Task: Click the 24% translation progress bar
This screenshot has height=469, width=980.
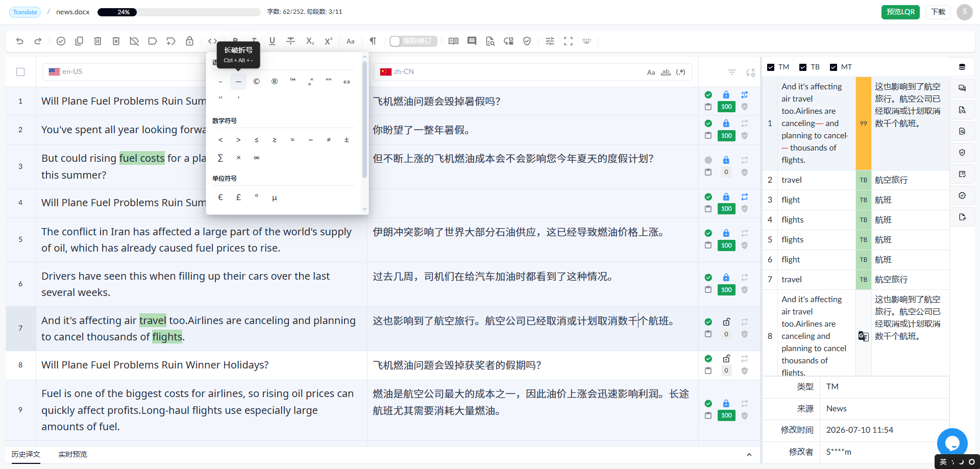Action: (179, 12)
